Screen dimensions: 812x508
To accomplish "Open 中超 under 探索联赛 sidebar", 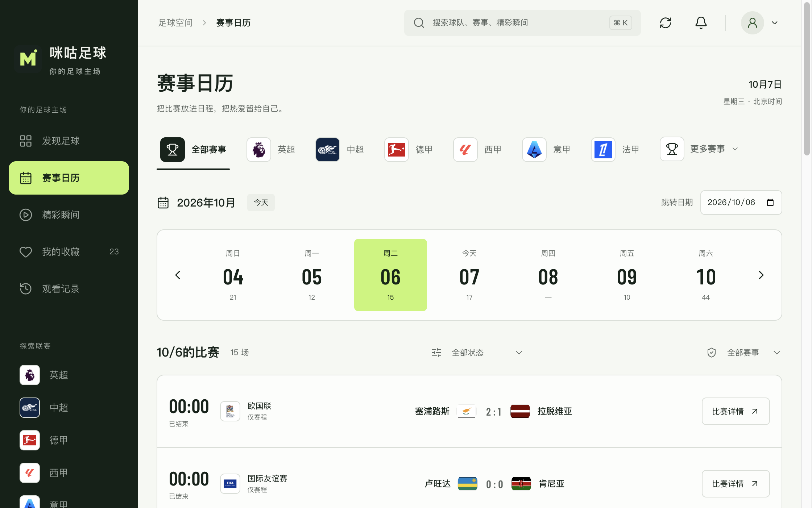I will coord(69,408).
